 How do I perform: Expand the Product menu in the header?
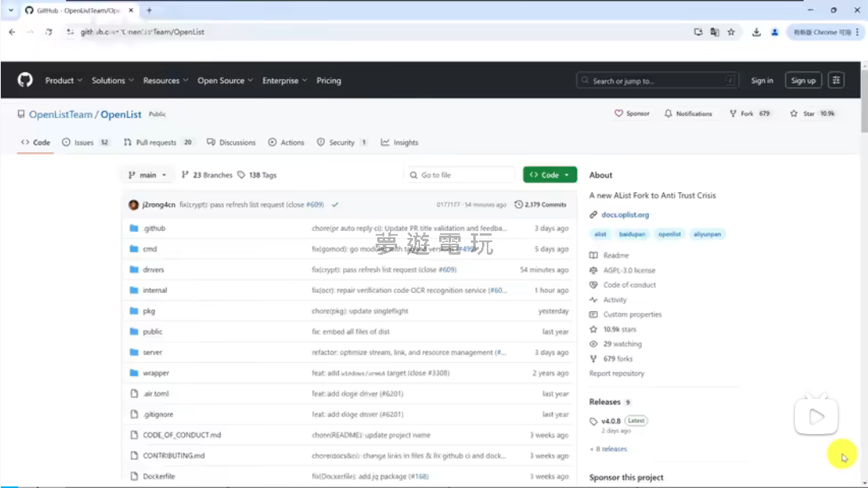64,80
